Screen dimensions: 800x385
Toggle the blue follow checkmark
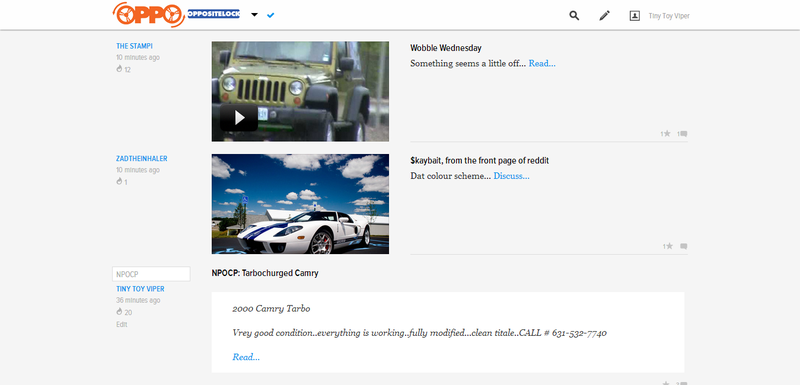270,15
